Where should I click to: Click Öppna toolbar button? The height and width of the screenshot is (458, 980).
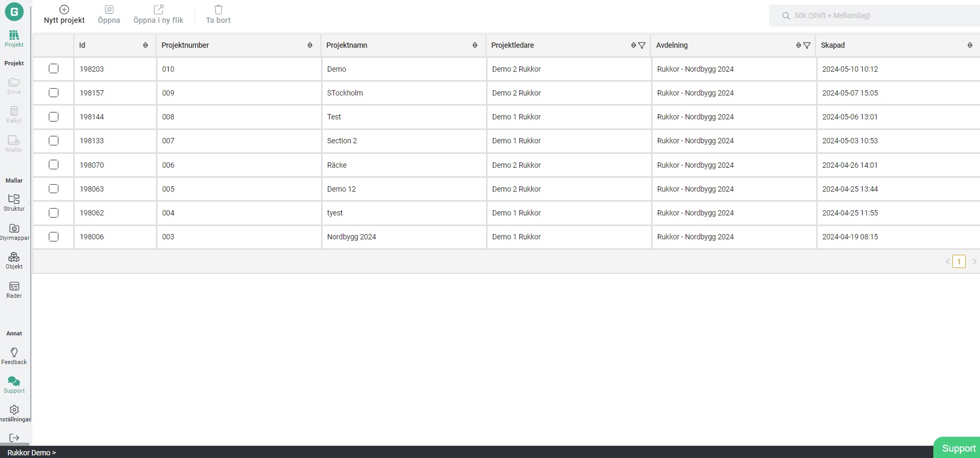pyautogui.click(x=109, y=15)
